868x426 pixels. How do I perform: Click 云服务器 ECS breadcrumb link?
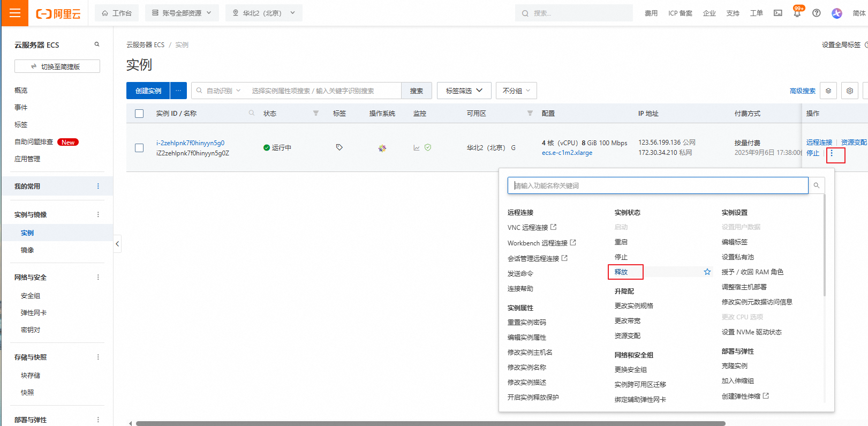146,45
